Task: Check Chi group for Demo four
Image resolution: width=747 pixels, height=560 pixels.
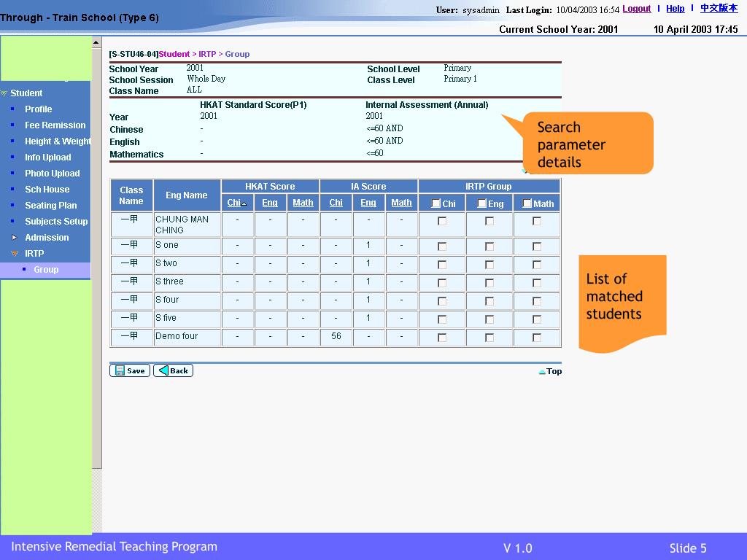Action: pyautogui.click(x=442, y=338)
